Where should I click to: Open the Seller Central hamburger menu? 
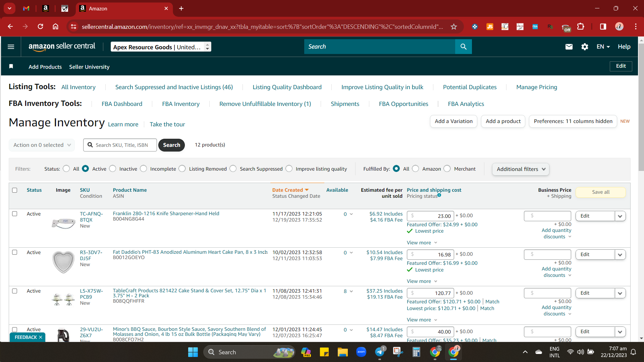(11, 47)
